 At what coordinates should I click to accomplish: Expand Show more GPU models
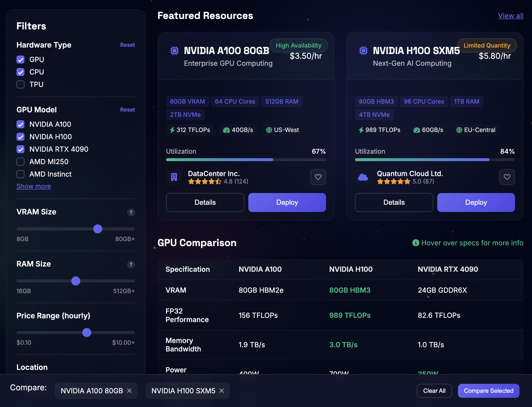pos(34,186)
